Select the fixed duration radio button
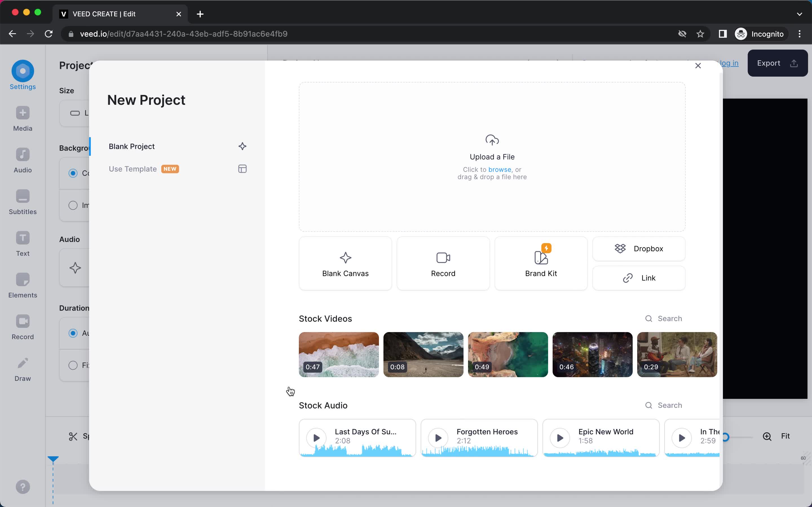 point(73,365)
